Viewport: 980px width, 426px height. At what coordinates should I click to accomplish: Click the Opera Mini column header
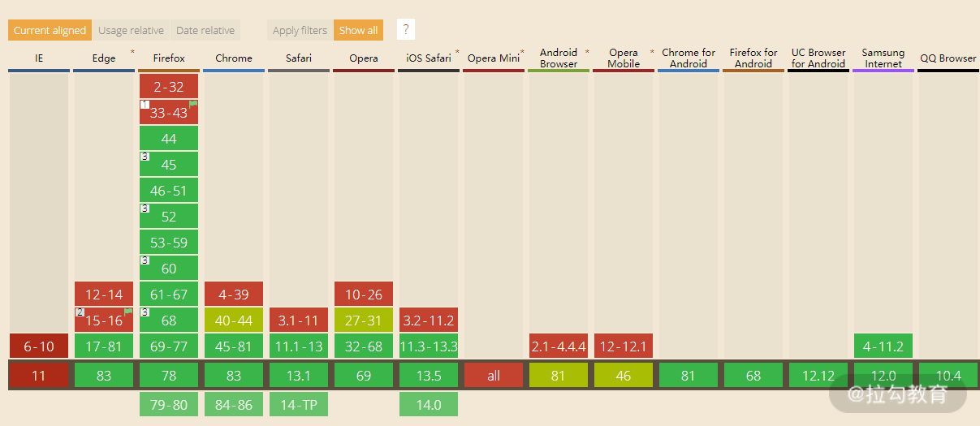coord(494,58)
